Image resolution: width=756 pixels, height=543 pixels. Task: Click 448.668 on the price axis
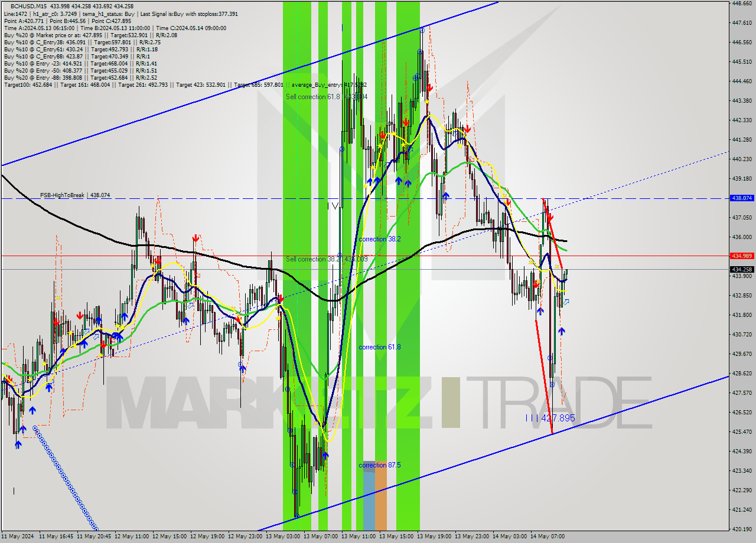click(741, 3)
